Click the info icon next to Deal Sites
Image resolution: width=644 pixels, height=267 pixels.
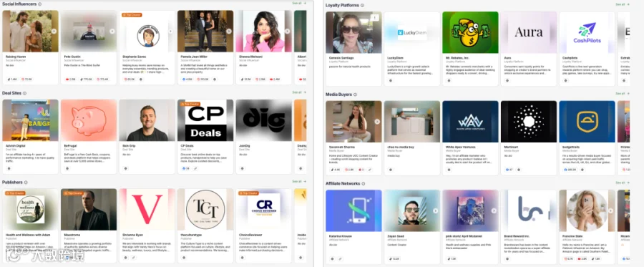point(24,93)
